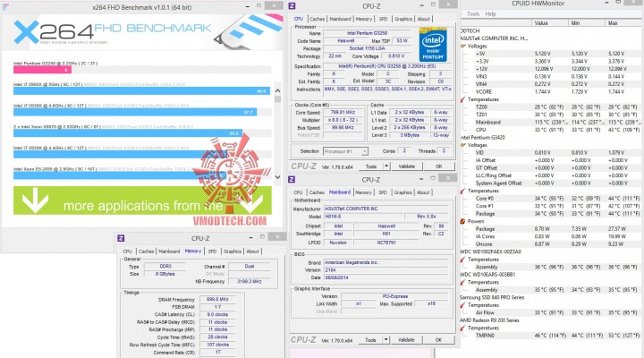Click the Min column header in HWMonitor
This screenshot has width=644, height=358.
point(587,23)
